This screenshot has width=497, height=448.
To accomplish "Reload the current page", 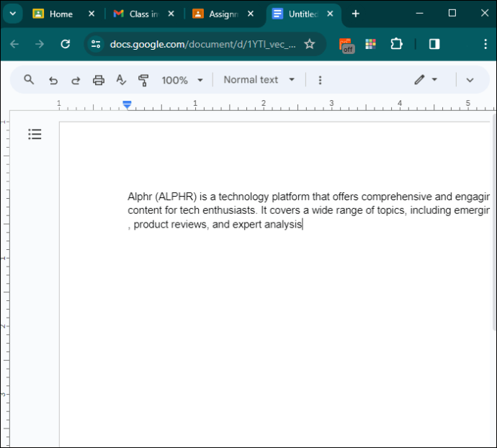I will click(x=66, y=44).
